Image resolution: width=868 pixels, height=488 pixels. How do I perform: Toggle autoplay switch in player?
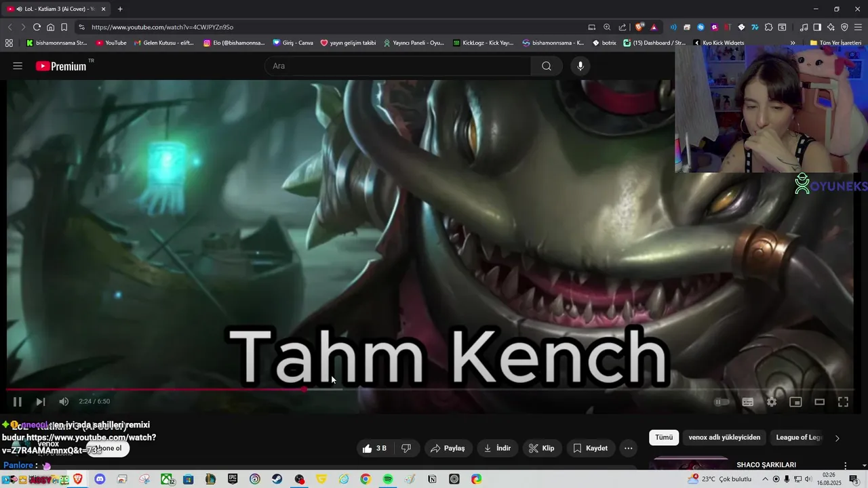[x=722, y=402]
